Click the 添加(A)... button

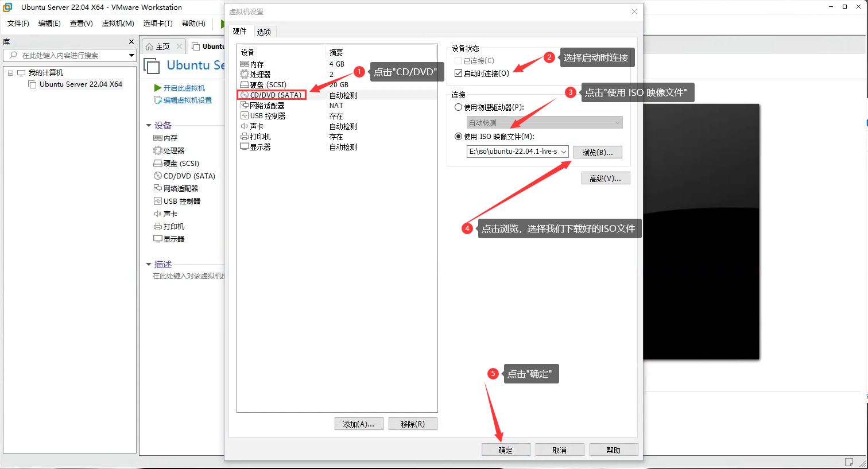coord(358,424)
